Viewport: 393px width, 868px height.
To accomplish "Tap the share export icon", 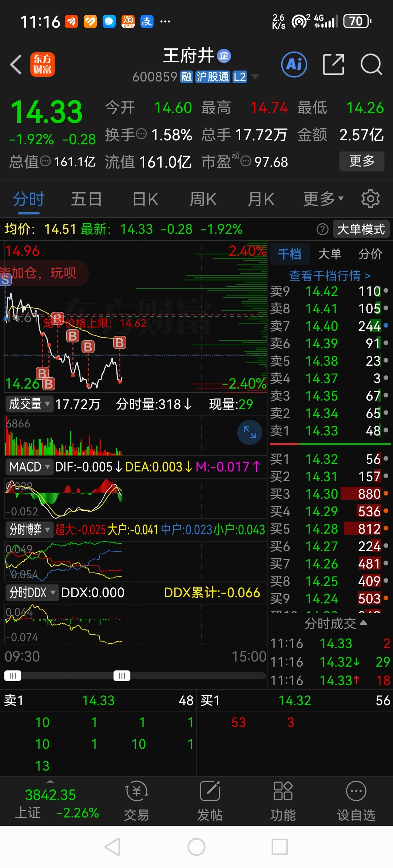I will (334, 64).
